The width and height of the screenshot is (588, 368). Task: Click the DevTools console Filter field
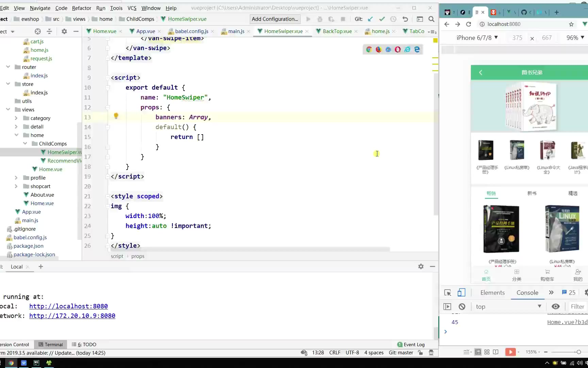[577, 306]
